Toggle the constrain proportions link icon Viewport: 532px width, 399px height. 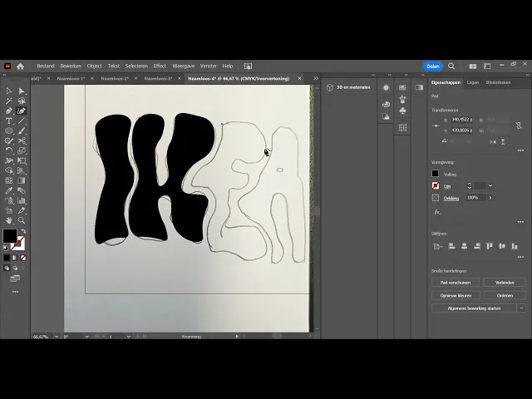[x=519, y=126]
